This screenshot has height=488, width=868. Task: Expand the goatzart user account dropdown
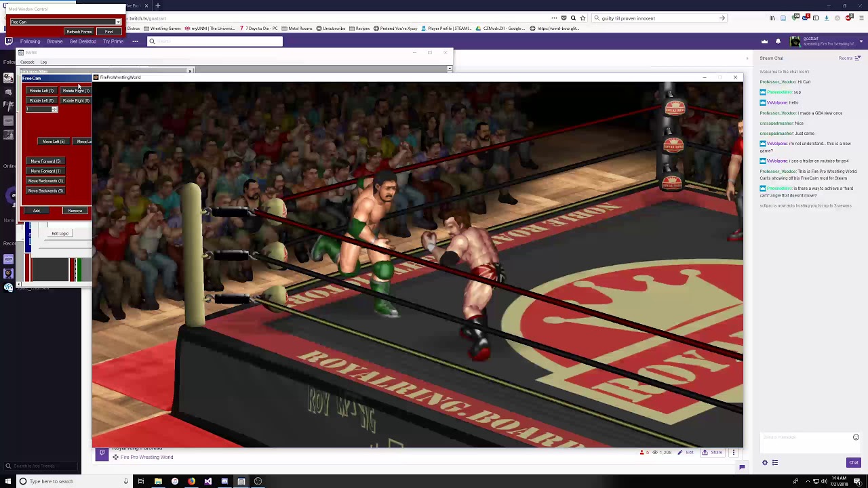click(x=863, y=41)
